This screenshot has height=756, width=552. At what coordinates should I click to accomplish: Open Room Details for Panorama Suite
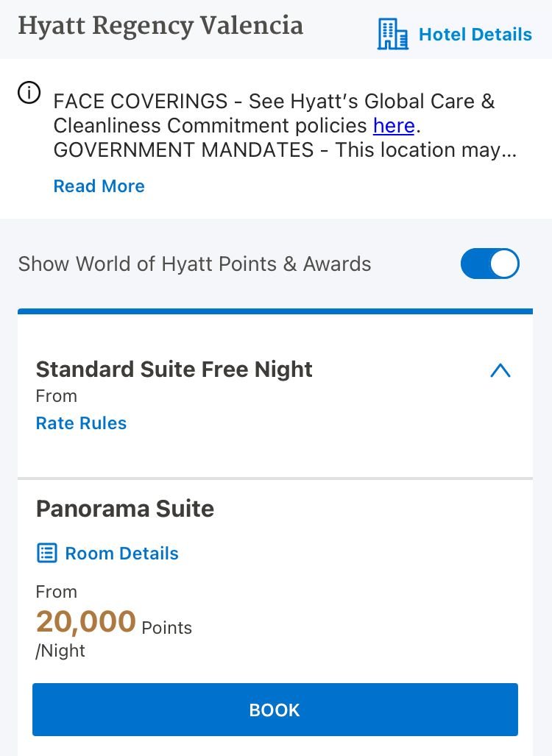[x=121, y=554]
